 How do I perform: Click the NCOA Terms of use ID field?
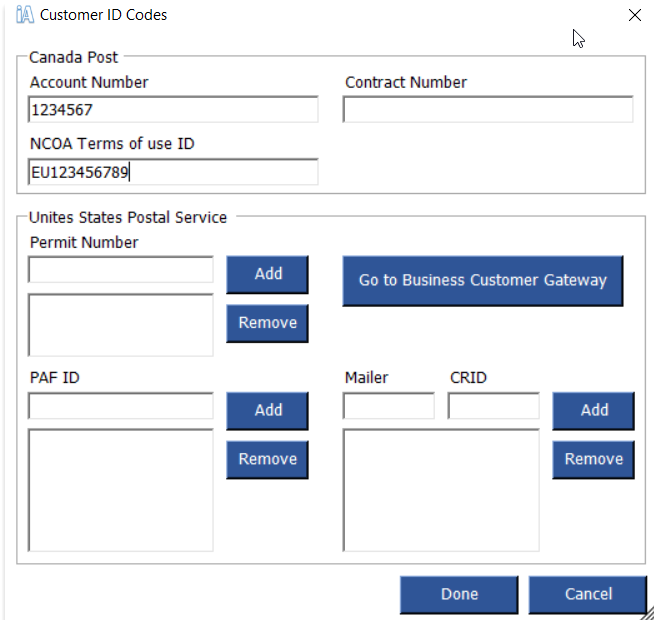pos(173,172)
